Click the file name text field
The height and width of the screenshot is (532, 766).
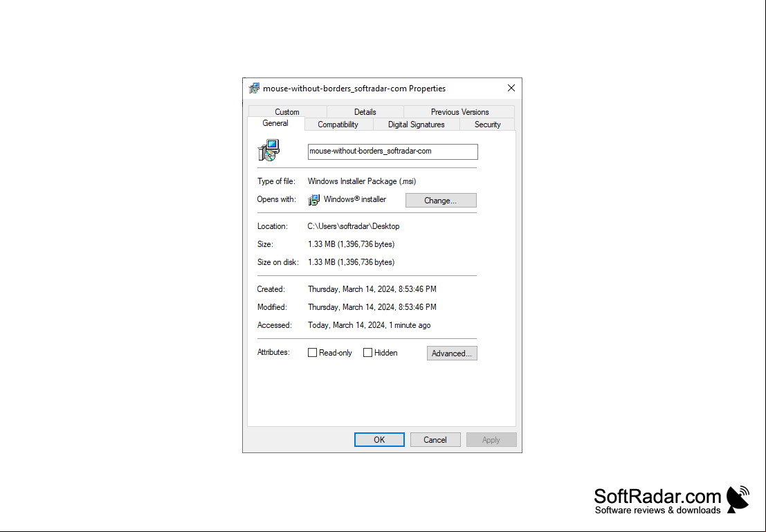(x=393, y=152)
